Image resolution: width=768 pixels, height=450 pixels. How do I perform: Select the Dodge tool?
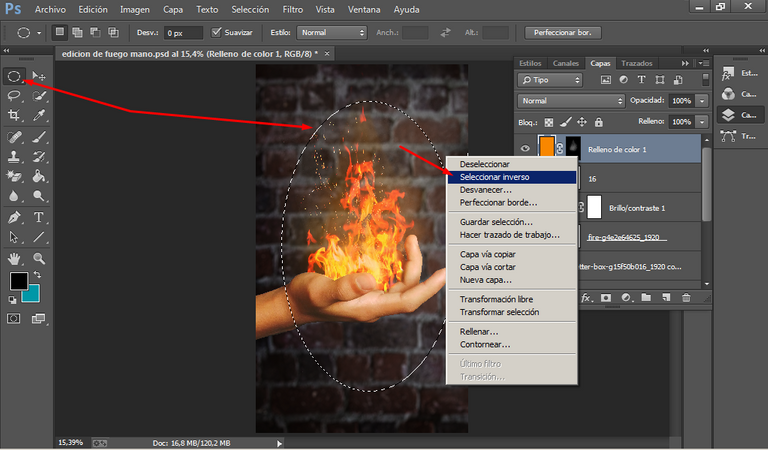[x=39, y=196]
